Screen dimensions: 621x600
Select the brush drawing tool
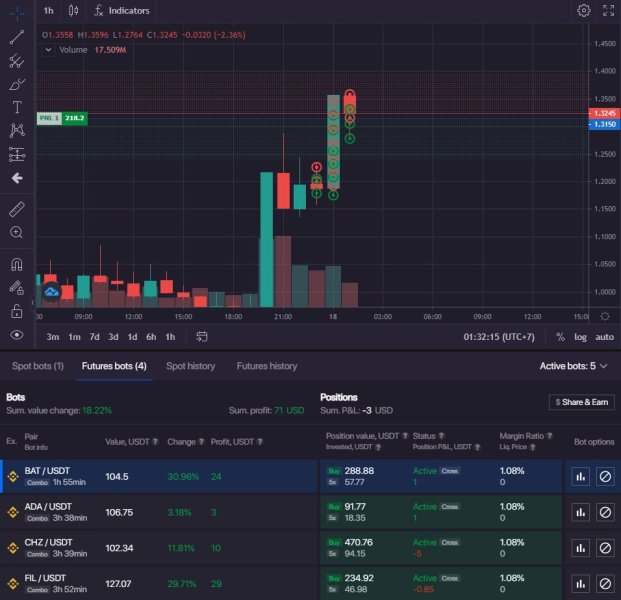tap(17, 84)
